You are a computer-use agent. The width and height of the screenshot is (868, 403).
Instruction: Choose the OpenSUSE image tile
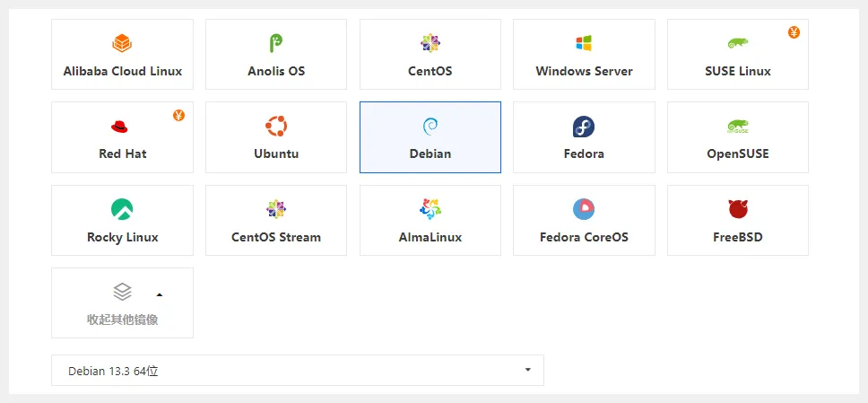738,137
